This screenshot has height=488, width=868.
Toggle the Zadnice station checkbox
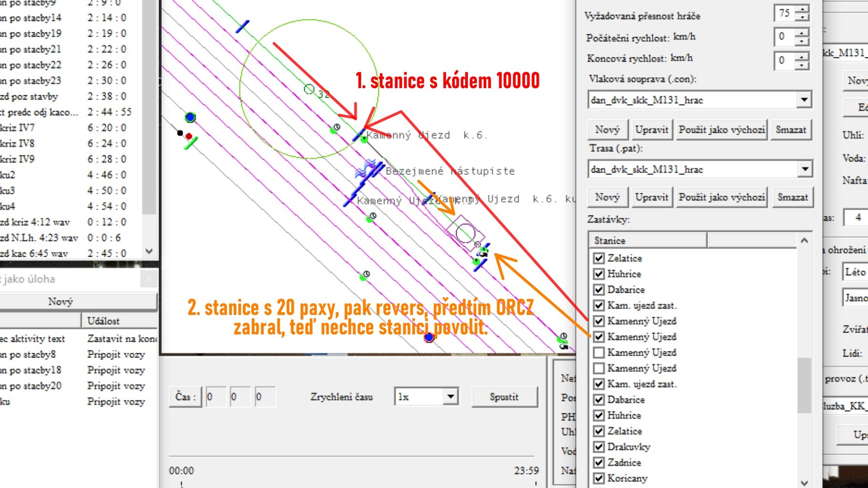tap(599, 463)
